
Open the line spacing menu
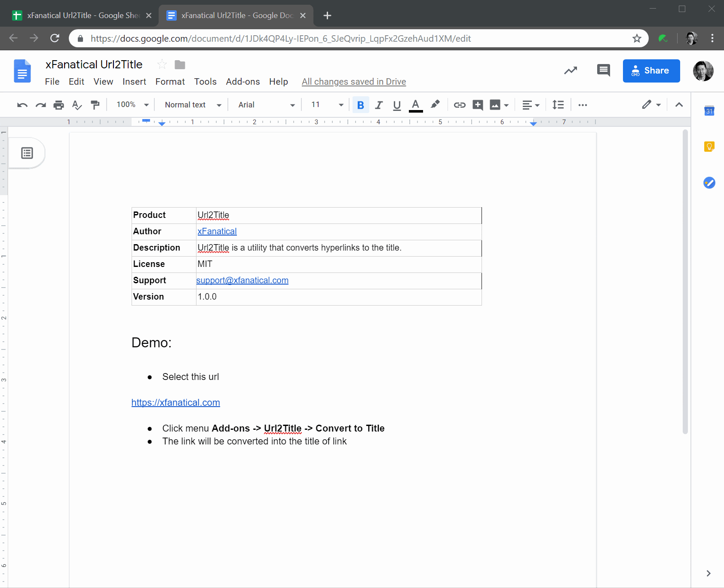558,104
